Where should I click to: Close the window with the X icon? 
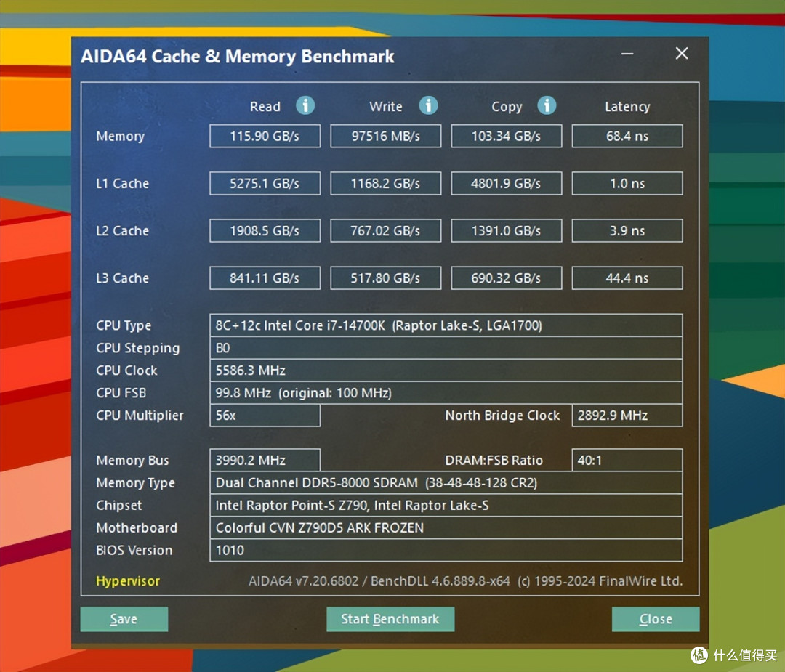pyautogui.click(x=681, y=53)
